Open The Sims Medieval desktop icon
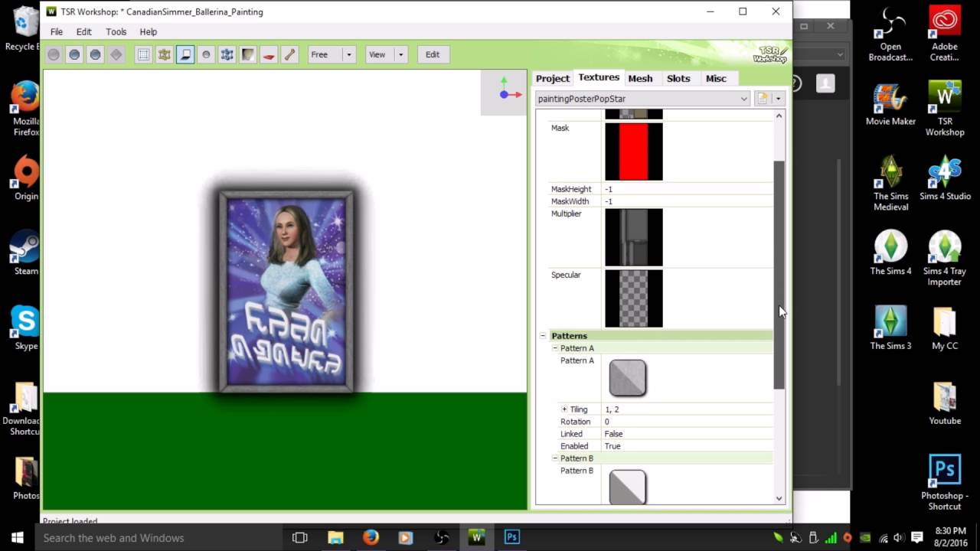The image size is (980, 551). point(891,184)
